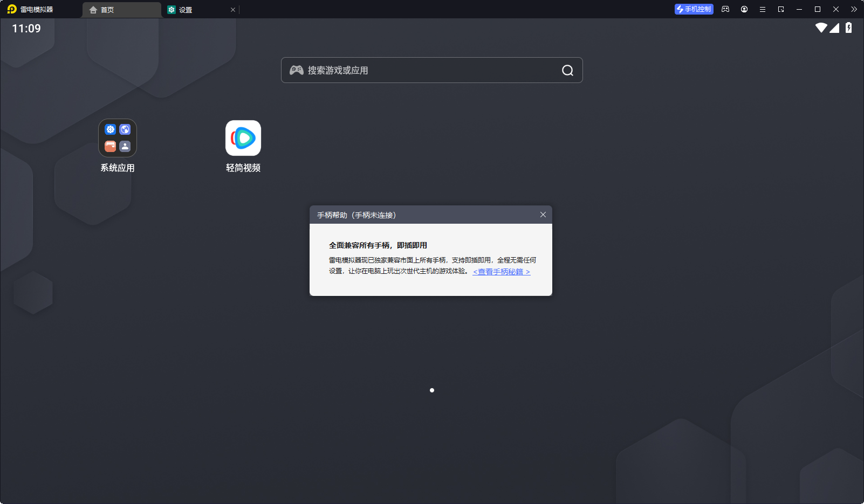Click the window screenshot/resize icon
Image resolution: width=864 pixels, height=504 pixels.
781,9
